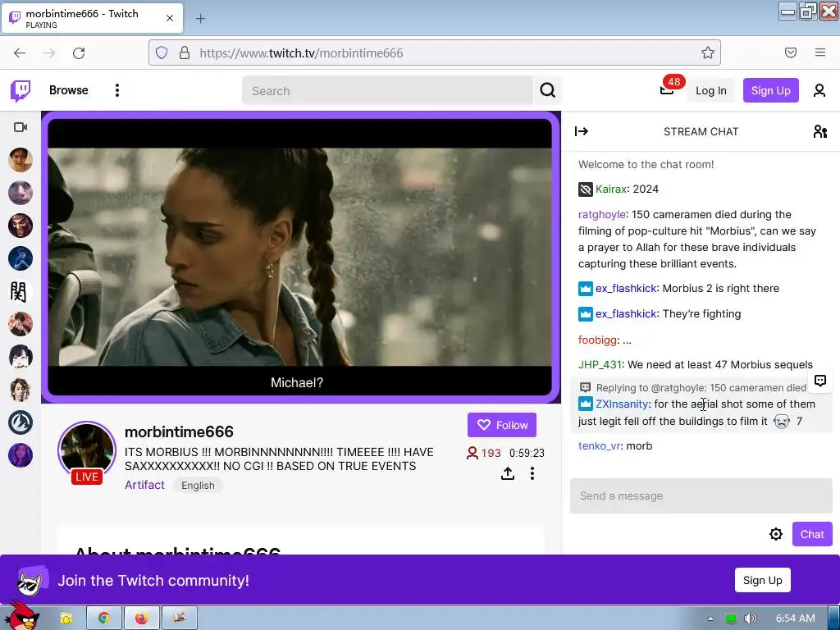Image resolution: width=840 pixels, height=630 pixels.
Task: Click the Send a message chat box
Action: pos(701,496)
